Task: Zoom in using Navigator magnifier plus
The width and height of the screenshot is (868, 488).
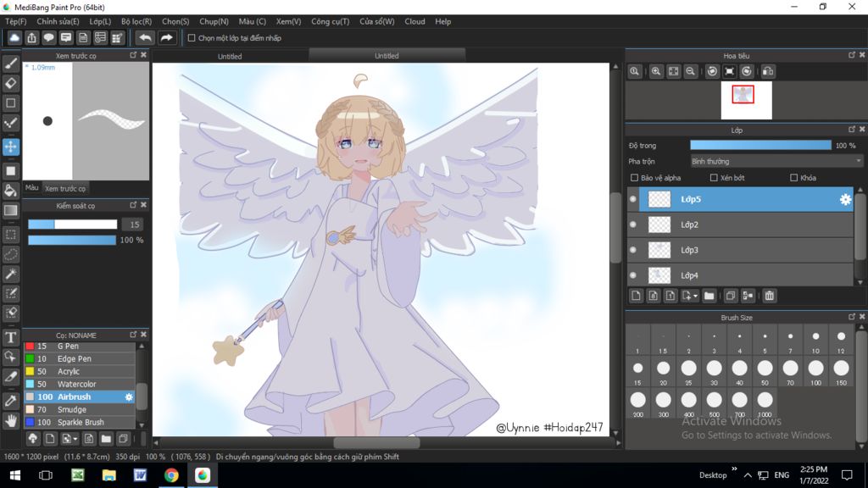Action: tap(656, 71)
